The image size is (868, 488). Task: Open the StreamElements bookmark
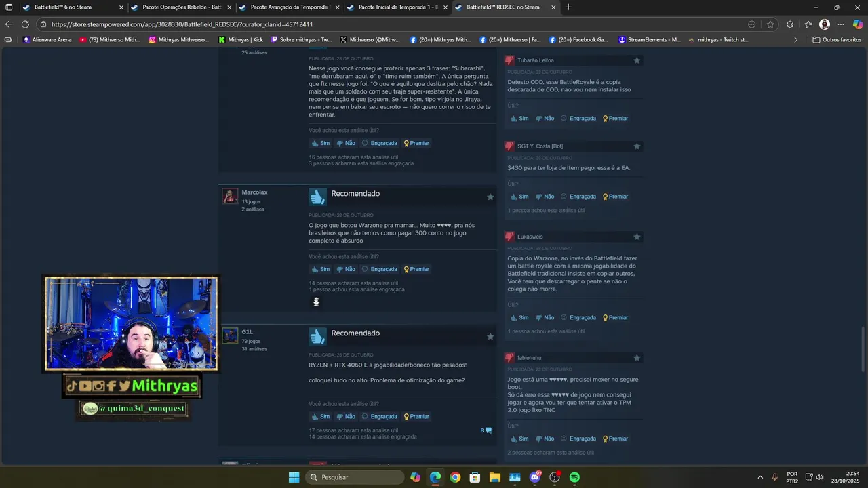[649, 40]
